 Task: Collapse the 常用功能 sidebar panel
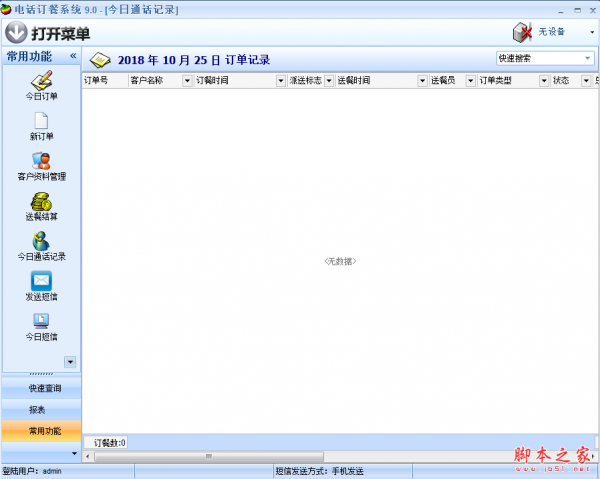coord(72,56)
